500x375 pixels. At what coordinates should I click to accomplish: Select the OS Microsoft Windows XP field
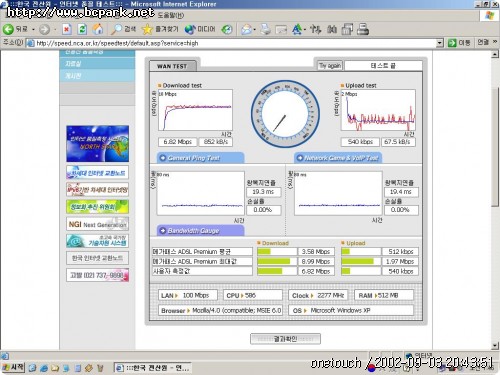point(351,310)
